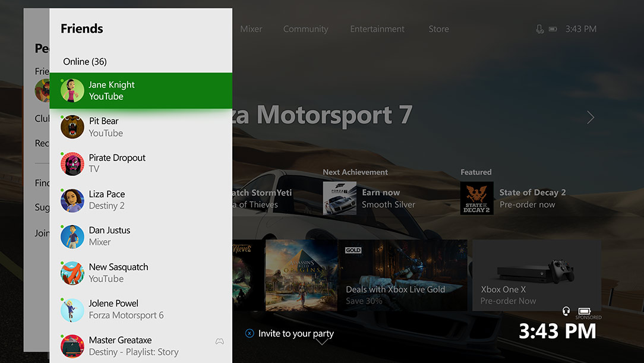Image resolution: width=644 pixels, height=363 pixels.
Task: Open the Store tab
Action: coord(438,29)
